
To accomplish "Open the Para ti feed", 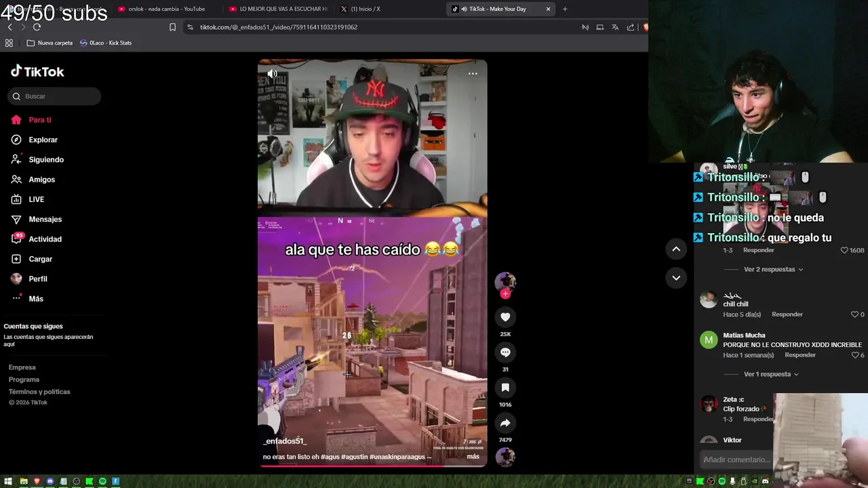I will [x=31, y=120].
